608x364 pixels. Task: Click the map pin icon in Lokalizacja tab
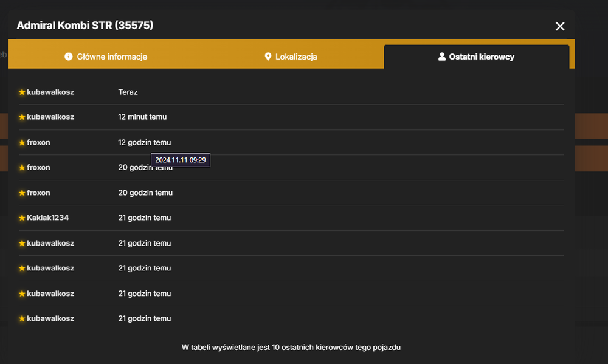point(268,57)
